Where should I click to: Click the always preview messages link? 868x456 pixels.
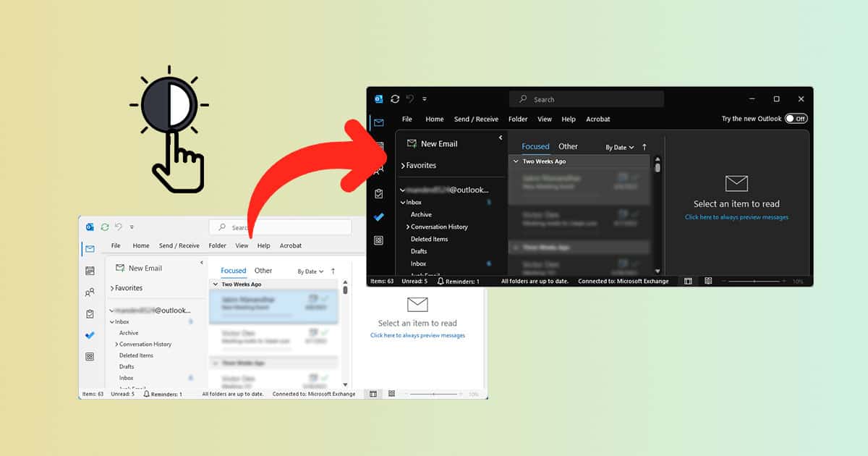(736, 216)
